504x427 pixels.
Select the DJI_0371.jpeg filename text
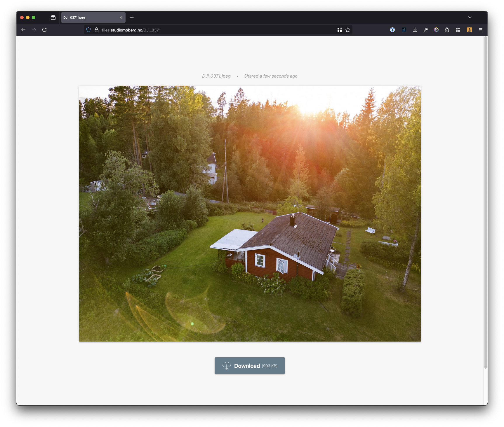216,76
